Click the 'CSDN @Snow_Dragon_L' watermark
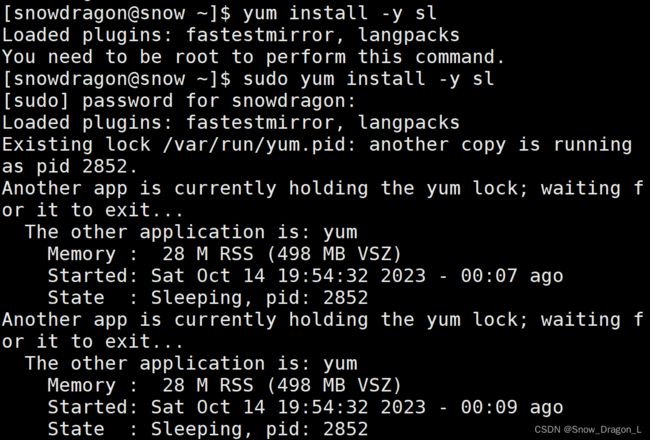The image size is (650, 440). coord(588,430)
